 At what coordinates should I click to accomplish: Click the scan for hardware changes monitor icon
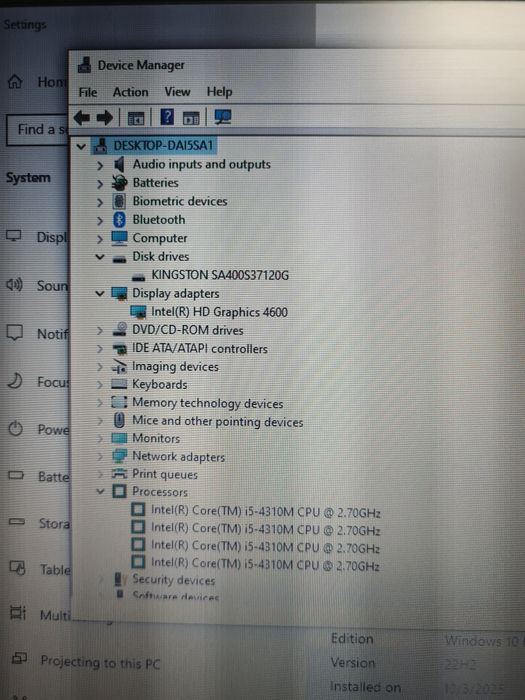223,118
